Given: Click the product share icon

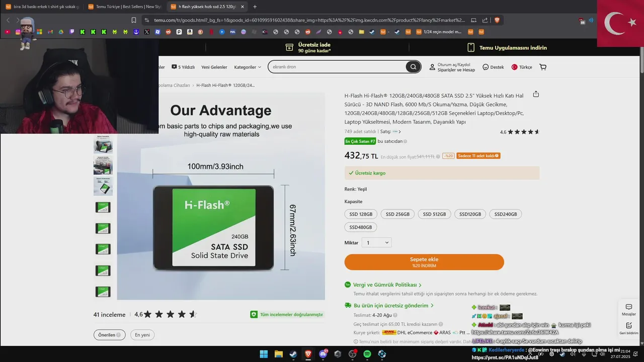Looking at the screenshot, I should [536, 94].
